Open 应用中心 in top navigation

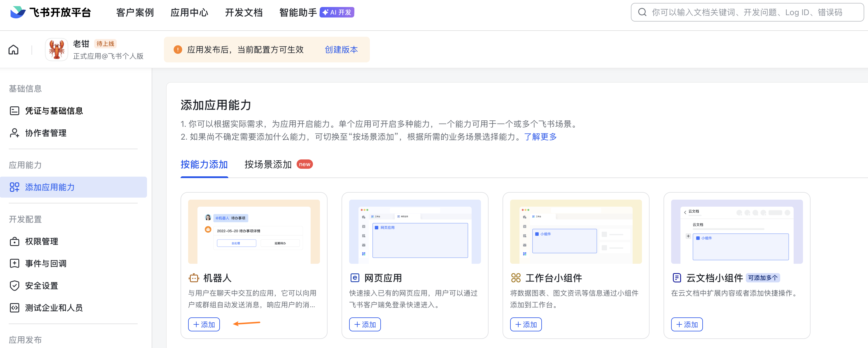(x=189, y=13)
